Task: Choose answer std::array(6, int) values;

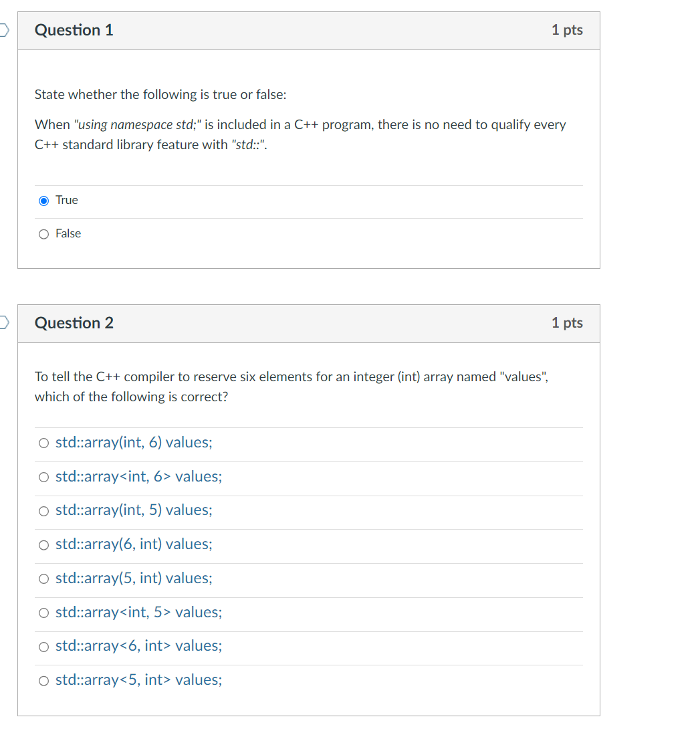Action: tap(43, 544)
